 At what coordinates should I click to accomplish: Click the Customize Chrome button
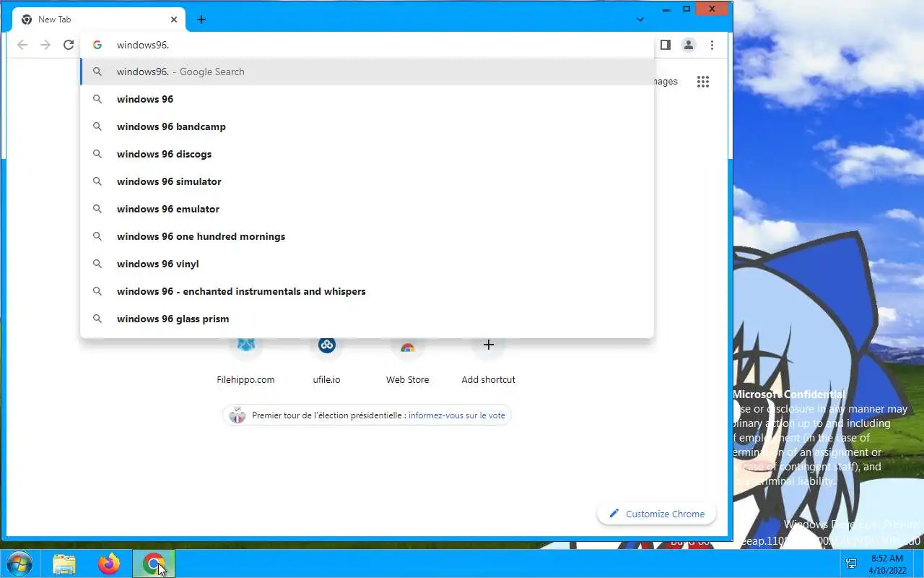[656, 514]
